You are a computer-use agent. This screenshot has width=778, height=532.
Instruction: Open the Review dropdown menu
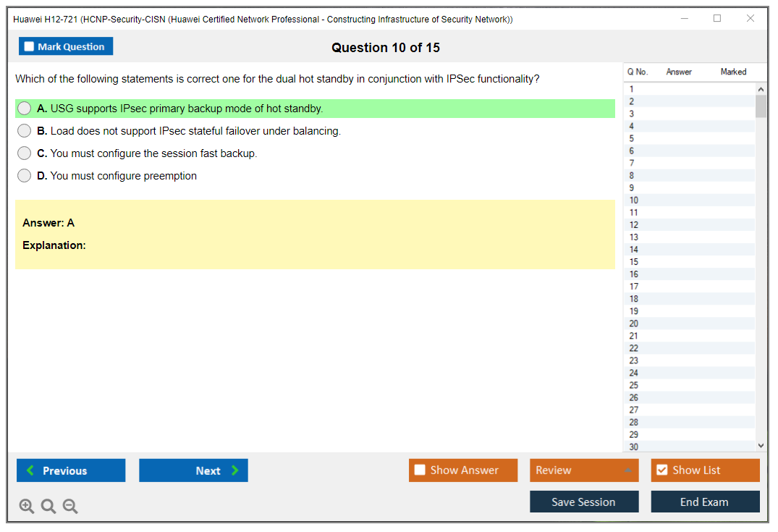point(584,470)
